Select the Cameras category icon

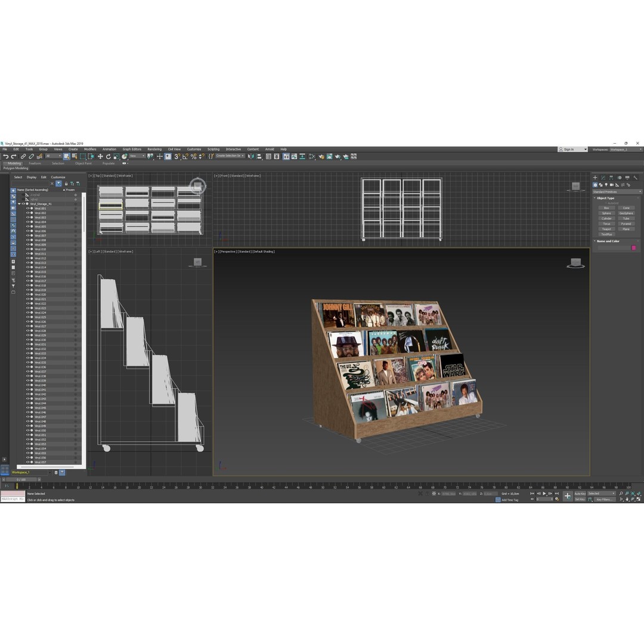click(x=612, y=185)
